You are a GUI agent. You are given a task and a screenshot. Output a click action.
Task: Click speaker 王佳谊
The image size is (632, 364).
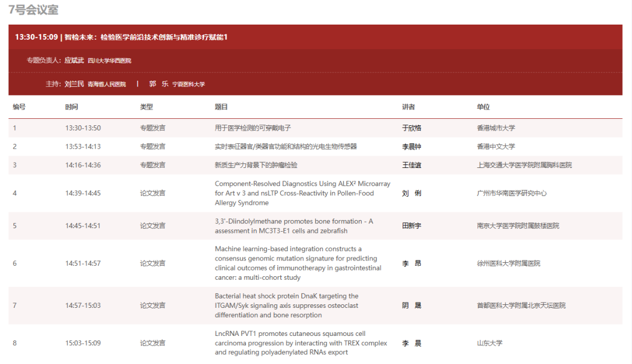coord(411,165)
